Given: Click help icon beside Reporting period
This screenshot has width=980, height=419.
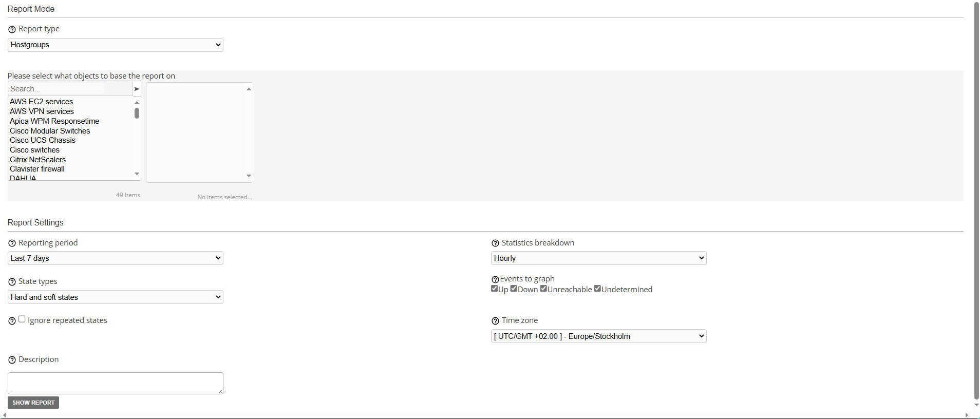Looking at the screenshot, I should coord(12,243).
